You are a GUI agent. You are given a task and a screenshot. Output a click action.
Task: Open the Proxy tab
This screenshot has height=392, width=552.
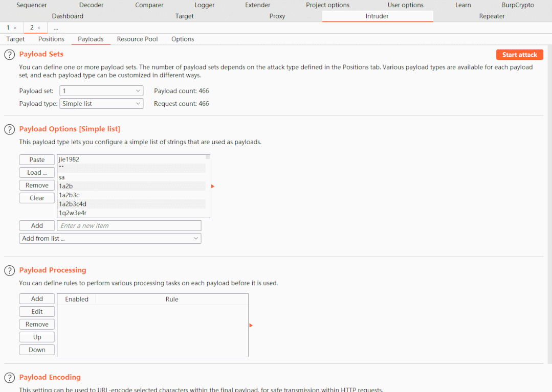tap(277, 16)
